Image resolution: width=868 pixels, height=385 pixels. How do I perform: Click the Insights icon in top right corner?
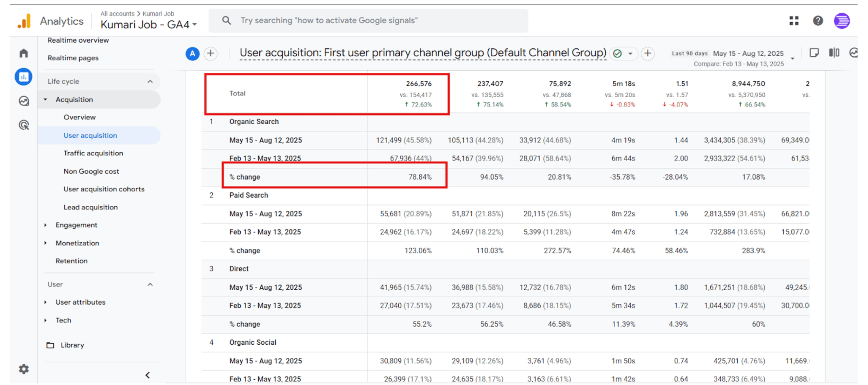854,53
